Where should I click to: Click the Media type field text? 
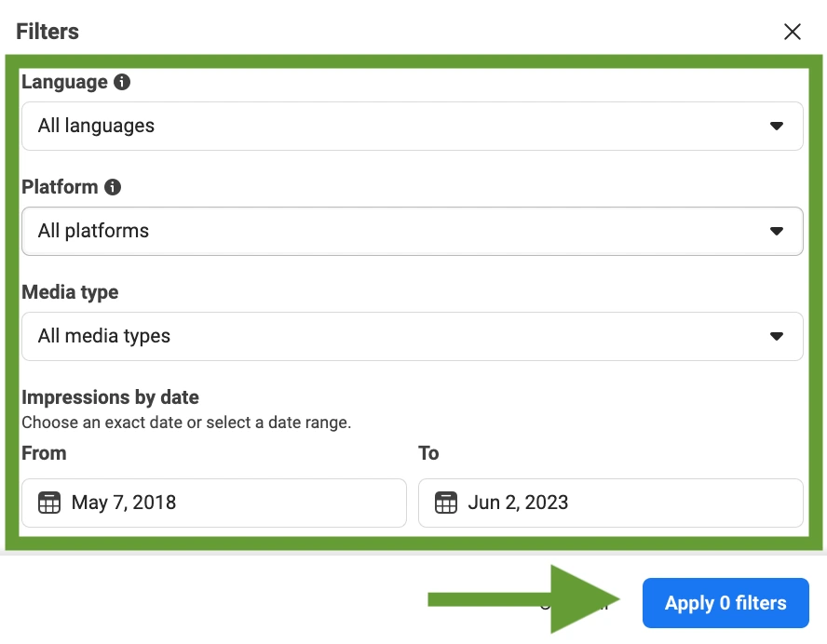pos(70,291)
